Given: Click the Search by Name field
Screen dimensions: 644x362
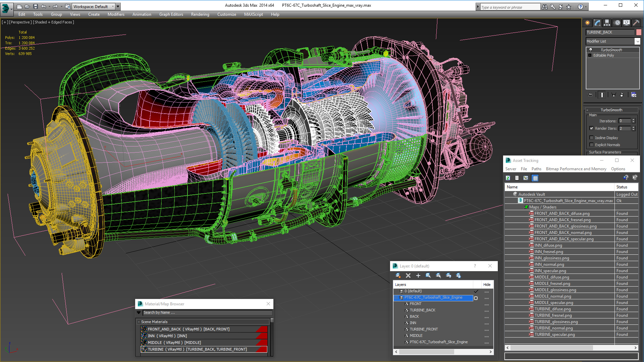Looking at the screenshot, I should point(206,312).
